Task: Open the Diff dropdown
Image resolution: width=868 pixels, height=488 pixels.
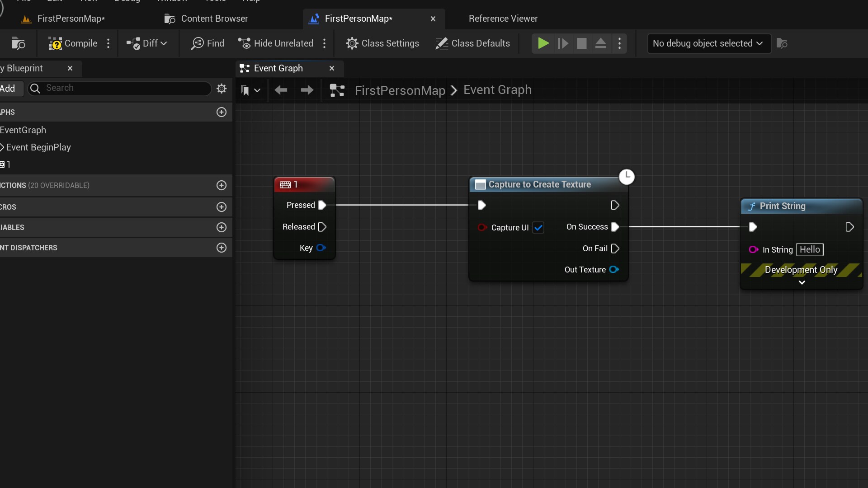Action: click(146, 43)
